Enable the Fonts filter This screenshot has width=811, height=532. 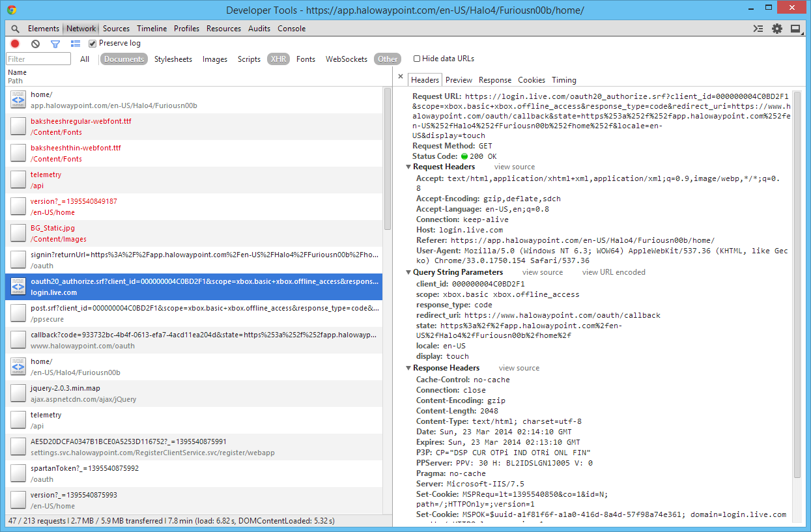tap(306, 59)
